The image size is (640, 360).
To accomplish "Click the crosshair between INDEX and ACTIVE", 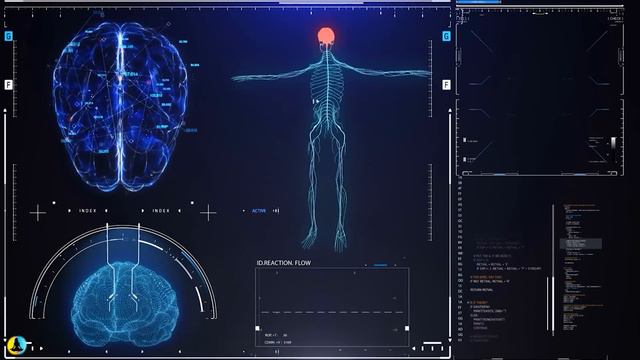I will [x=208, y=213].
